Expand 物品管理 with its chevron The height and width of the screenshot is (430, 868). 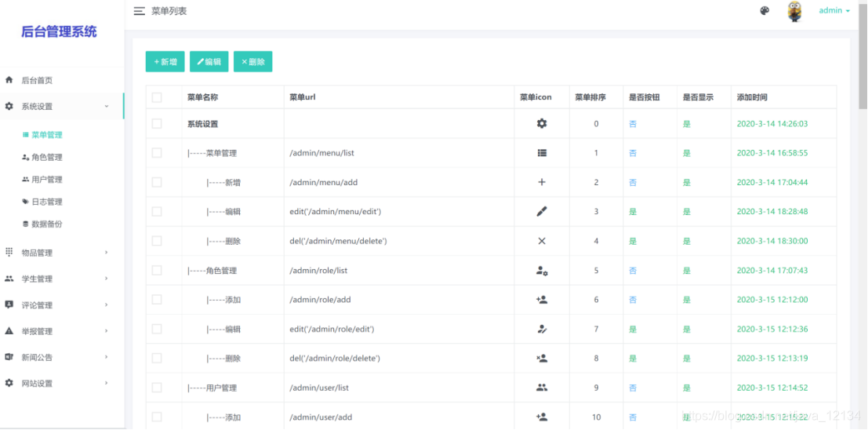pos(107,253)
